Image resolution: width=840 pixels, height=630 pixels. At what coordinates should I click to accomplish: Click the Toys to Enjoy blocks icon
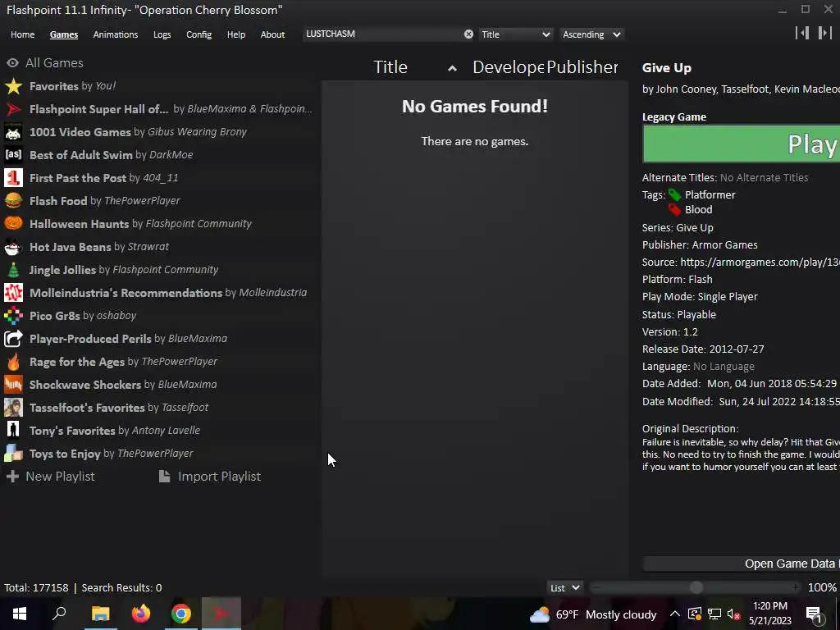pyautogui.click(x=13, y=454)
